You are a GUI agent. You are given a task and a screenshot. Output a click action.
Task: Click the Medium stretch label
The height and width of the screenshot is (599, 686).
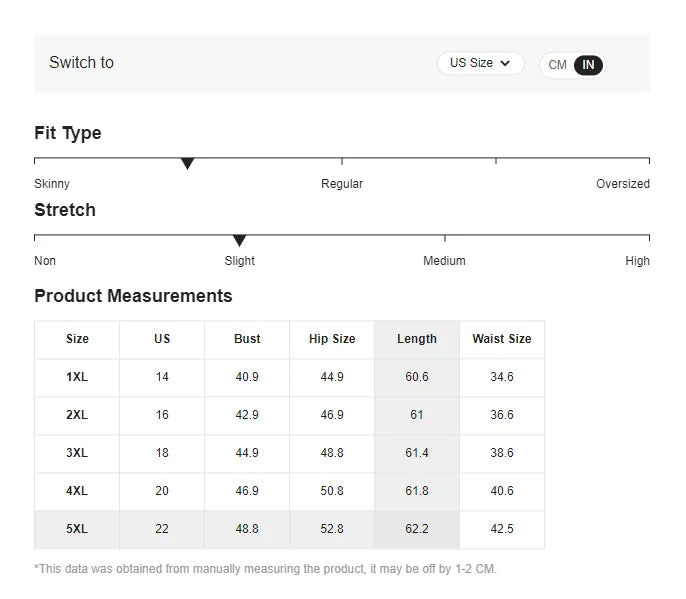pos(444,261)
